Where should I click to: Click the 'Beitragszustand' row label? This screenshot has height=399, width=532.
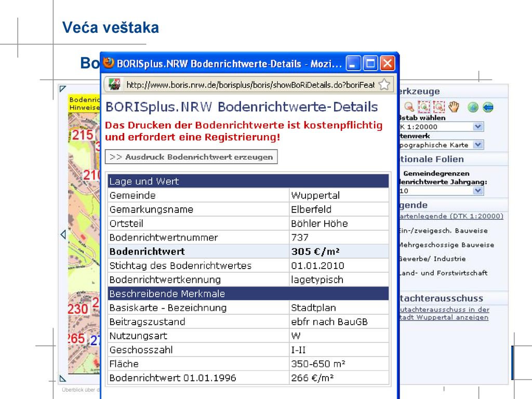click(147, 322)
